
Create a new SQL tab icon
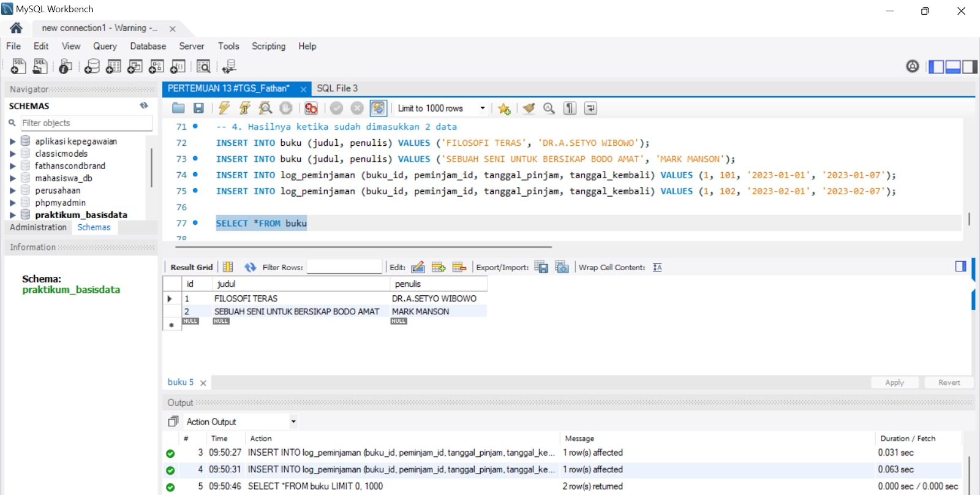pos(18,66)
